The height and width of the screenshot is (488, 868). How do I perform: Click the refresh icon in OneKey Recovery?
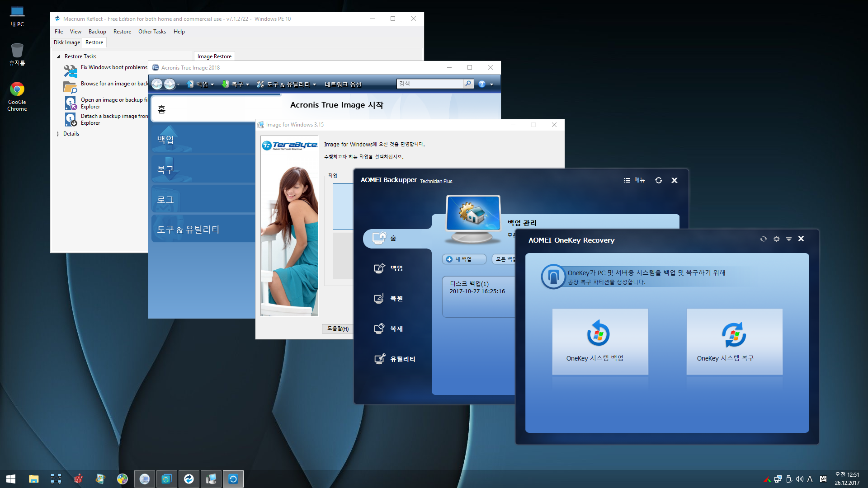click(x=764, y=239)
